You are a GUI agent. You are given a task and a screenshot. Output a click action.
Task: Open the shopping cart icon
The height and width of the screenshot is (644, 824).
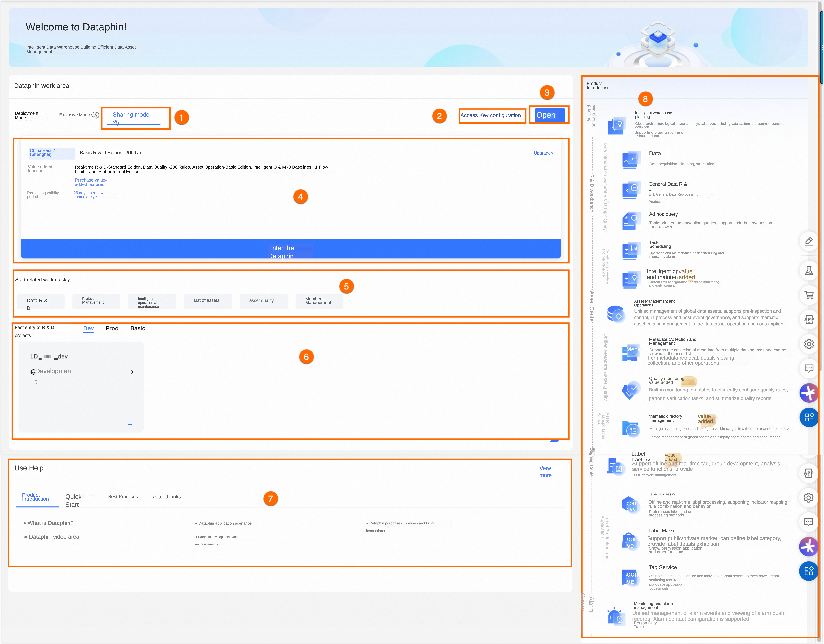(x=809, y=295)
